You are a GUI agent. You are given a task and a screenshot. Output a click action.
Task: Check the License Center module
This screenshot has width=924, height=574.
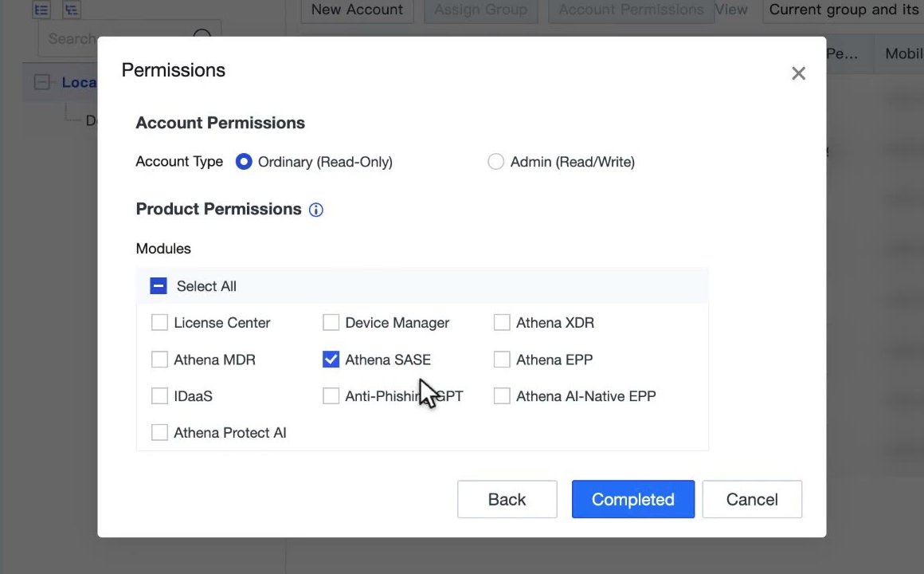click(159, 323)
